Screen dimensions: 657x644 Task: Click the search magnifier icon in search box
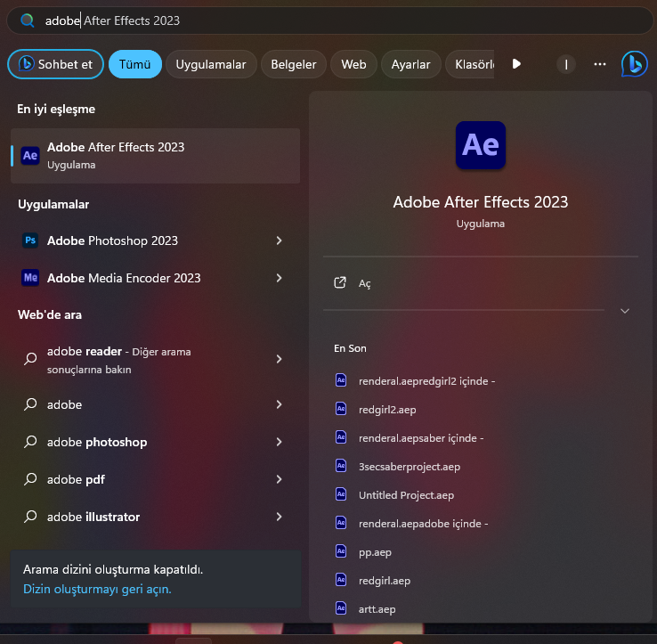(28, 20)
